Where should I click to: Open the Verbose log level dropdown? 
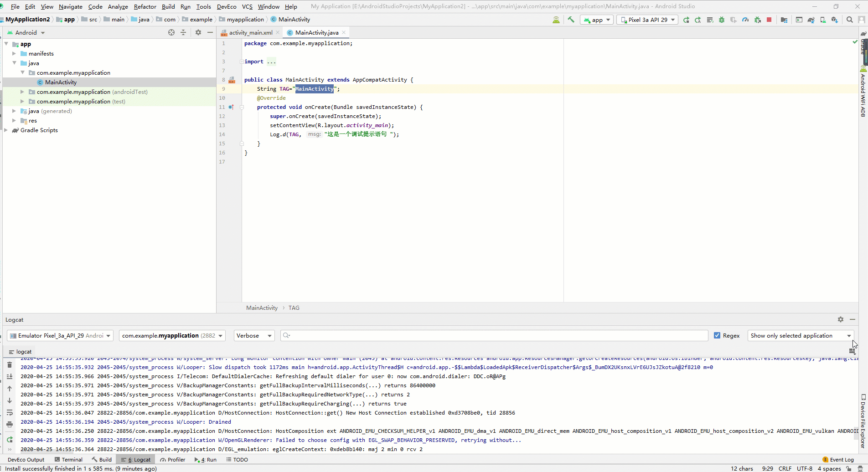253,336
